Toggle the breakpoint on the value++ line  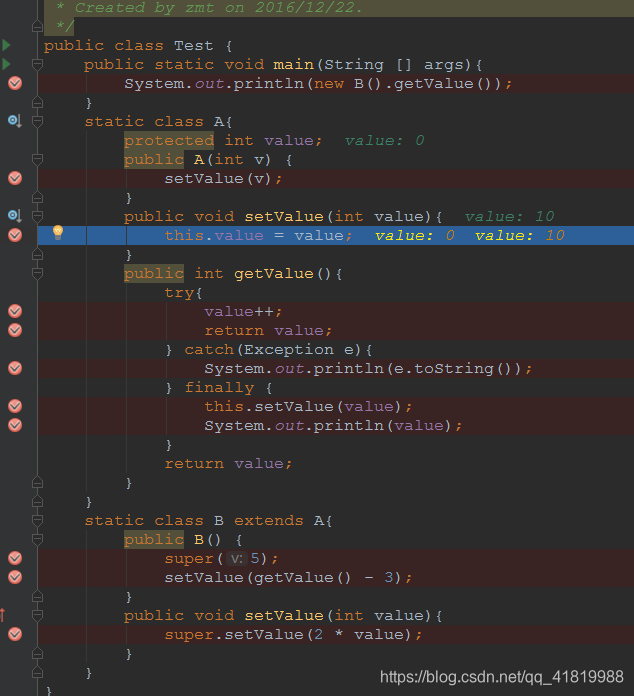pyautogui.click(x=15, y=311)
